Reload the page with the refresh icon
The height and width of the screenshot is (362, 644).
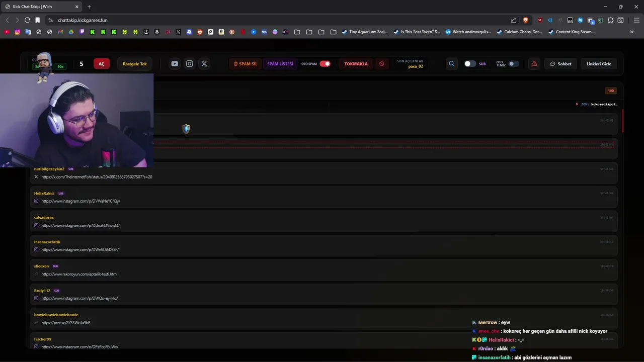[x=27, y=20]
